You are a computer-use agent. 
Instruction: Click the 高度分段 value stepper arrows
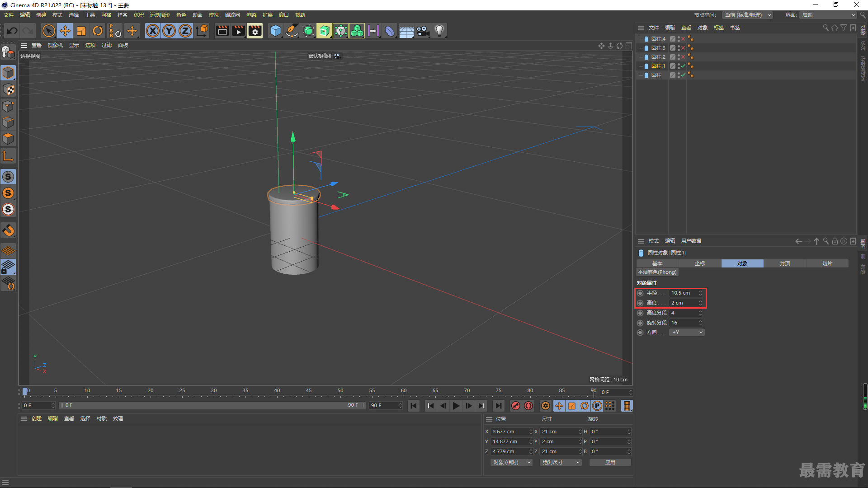[700, 313]
